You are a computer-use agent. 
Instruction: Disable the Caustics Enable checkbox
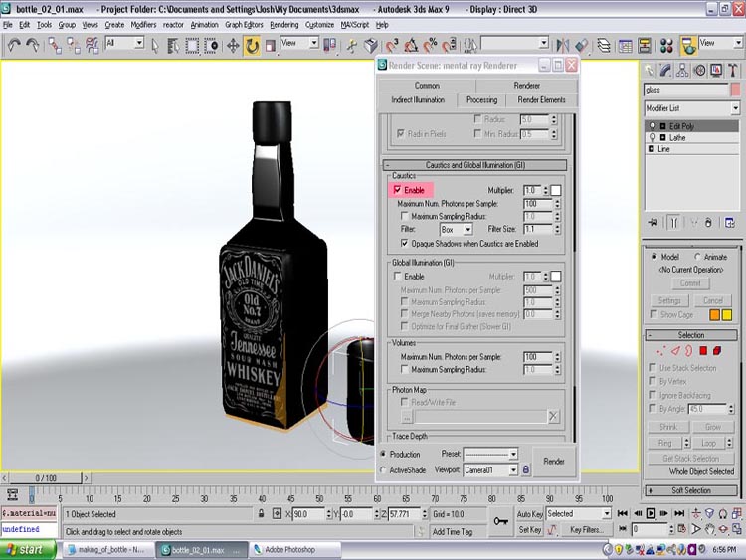pyautogui.click(x=398, y=189)
